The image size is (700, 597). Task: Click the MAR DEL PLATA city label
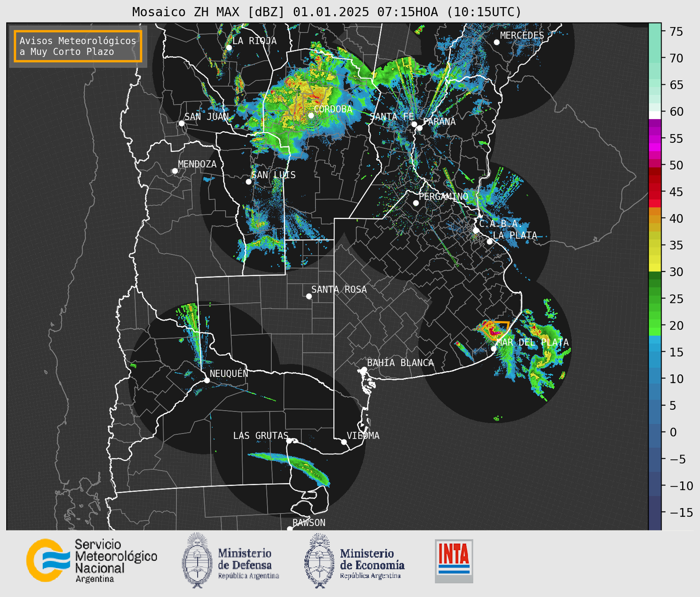point(532,343)
